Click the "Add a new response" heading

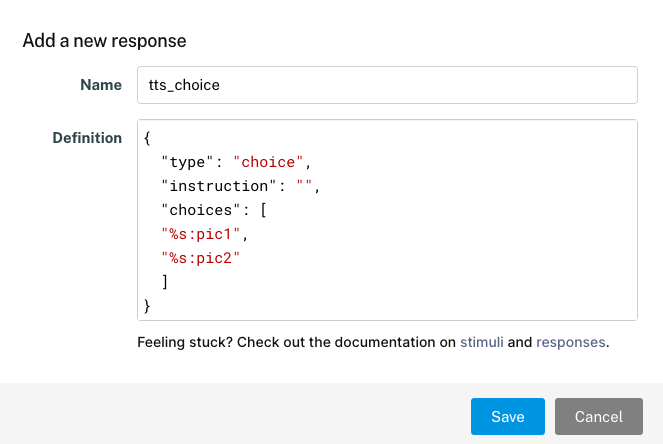pyautogui.click(x=104, y=41)
